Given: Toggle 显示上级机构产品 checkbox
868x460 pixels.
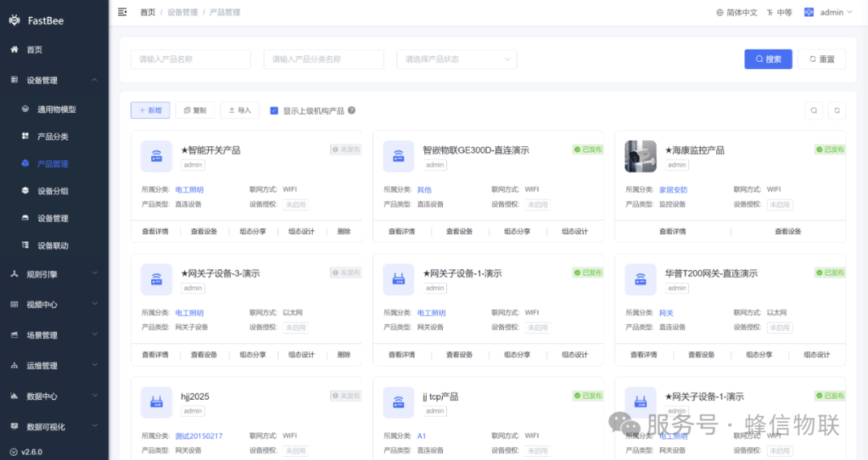Looking at the screenshot, I should [x=273, y=111].
